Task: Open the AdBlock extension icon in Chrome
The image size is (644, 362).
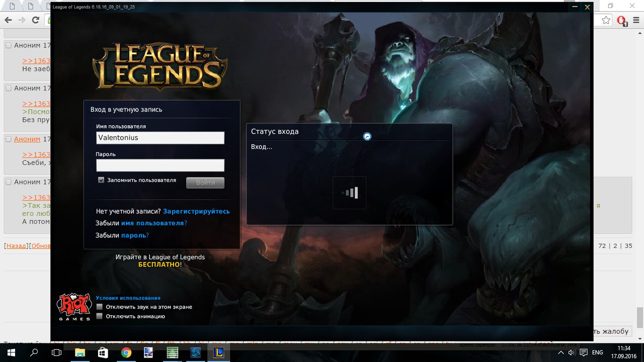Action: coord(621,21)
